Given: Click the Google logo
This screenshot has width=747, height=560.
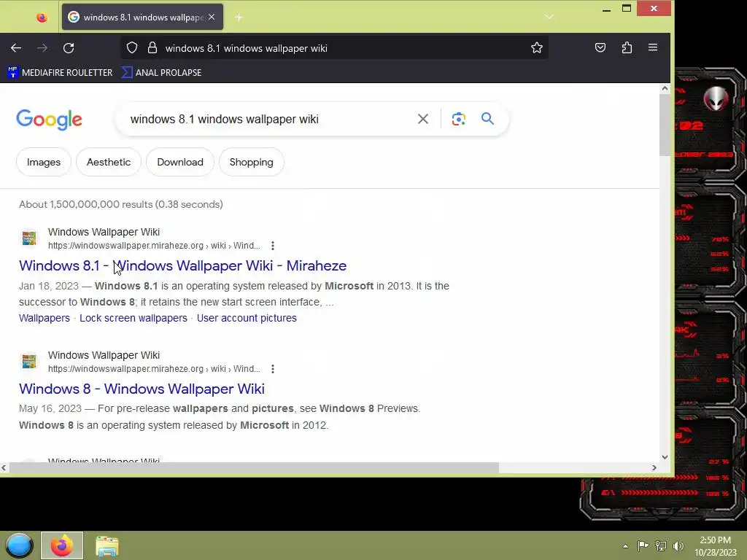Looking at the screenshot, I should pos(49,119).
